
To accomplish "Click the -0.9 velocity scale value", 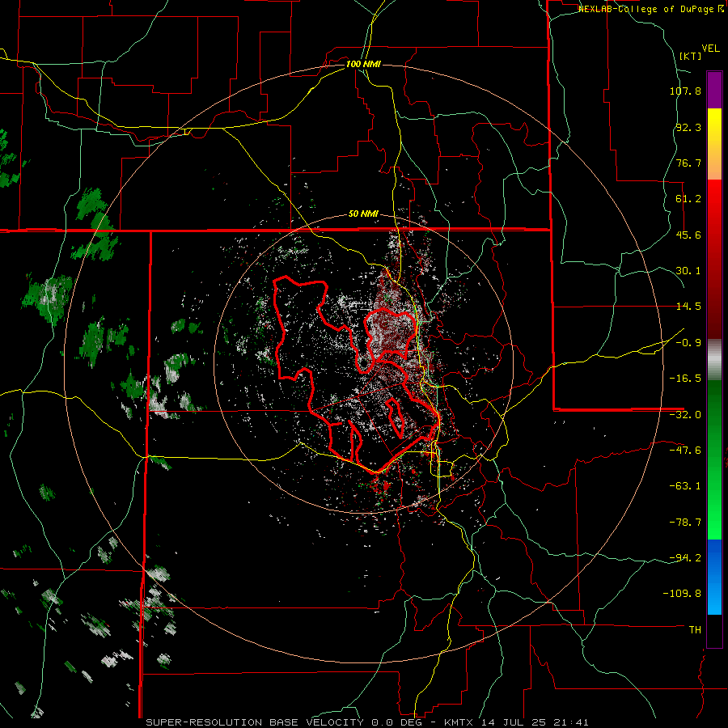I will pyautogui.click(x=688, y=343).
